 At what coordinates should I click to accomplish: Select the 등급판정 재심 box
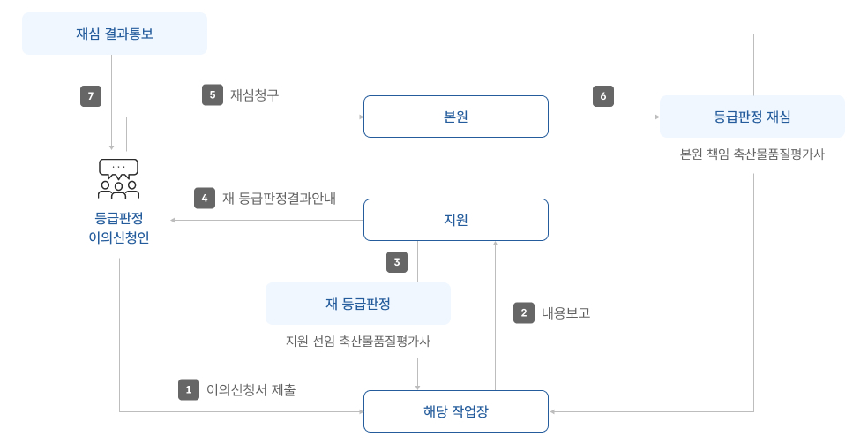[x=752, y=117]
